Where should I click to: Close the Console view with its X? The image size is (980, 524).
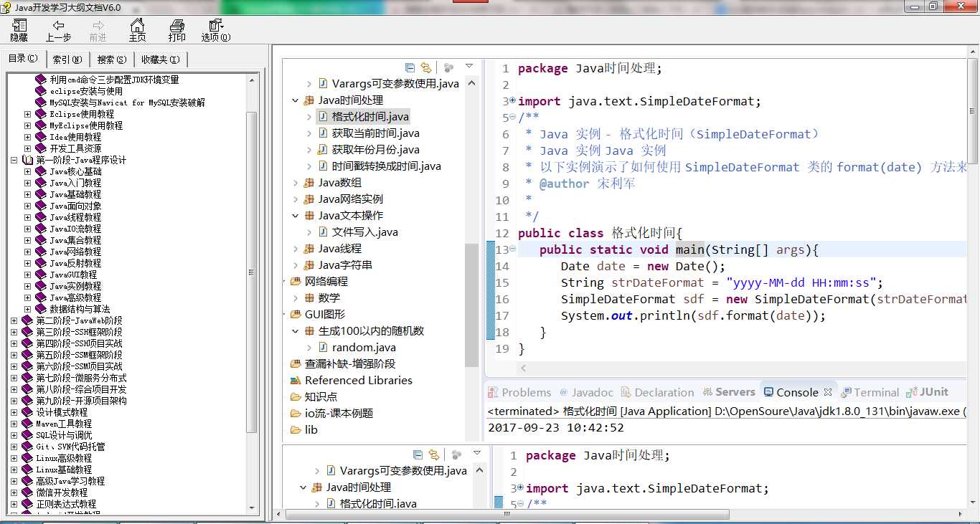click(827, 392)
